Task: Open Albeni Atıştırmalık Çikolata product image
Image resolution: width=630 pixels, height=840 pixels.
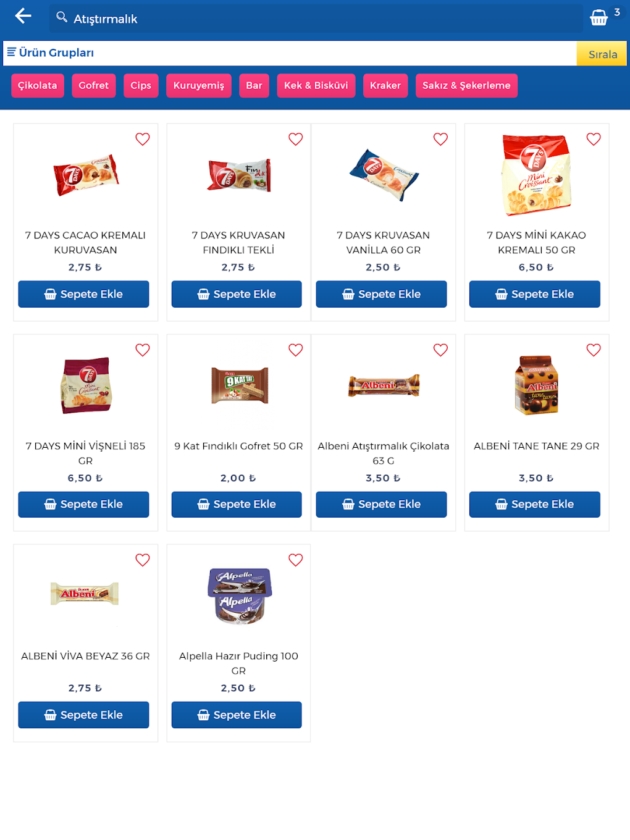Action: pyautogui.click(x=384, y=386)
